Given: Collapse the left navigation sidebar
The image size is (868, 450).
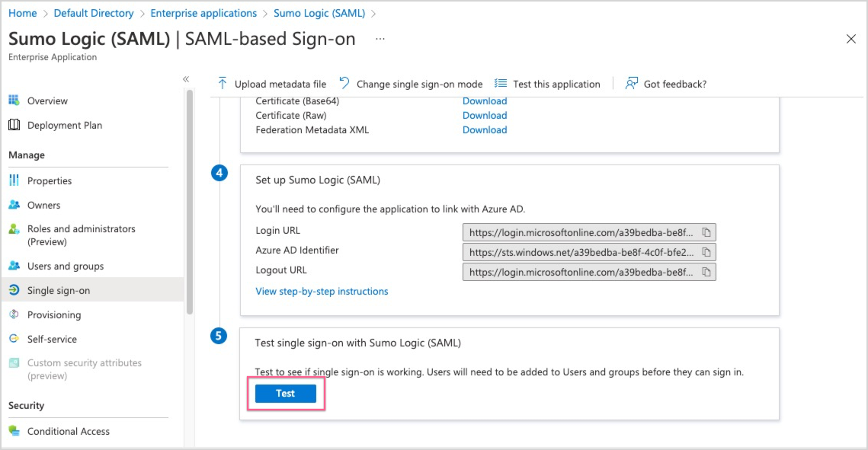Looking at the screenshot, I should tap(186, 79).
